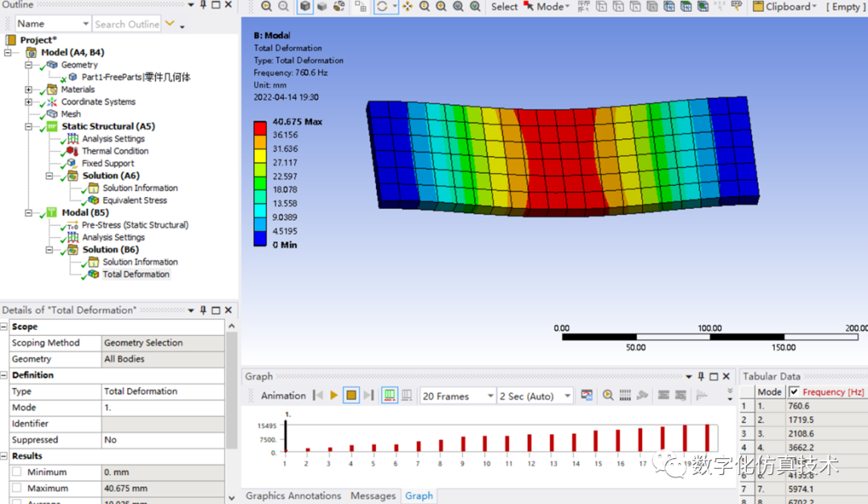The image size is (868, 504).
Task: Open Analysis Settings under Modal (B5)
Action: pos(113,237)
